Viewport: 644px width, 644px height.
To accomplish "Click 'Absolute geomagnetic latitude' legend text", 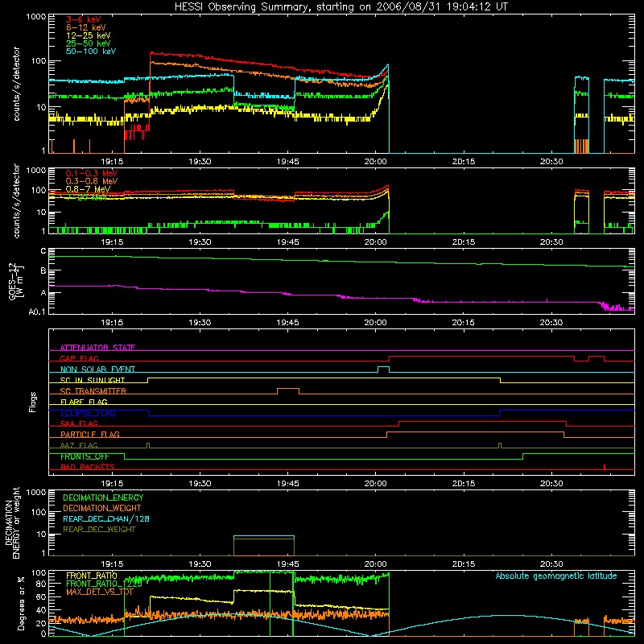I will point(556,576).
